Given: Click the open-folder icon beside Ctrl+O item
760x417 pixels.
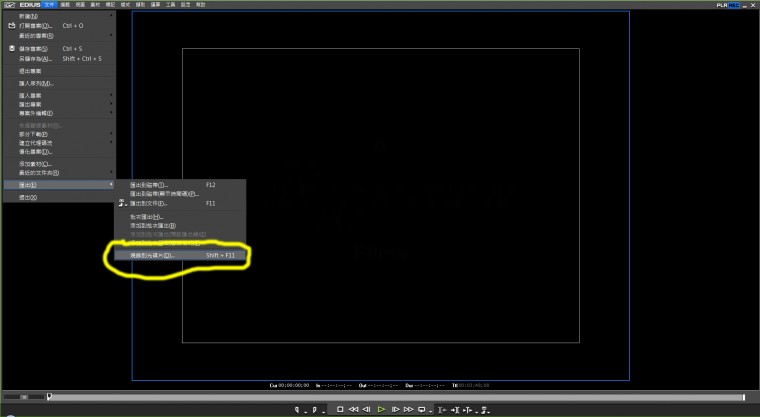Looking at the screenshot, I should [x=12, y=25].
